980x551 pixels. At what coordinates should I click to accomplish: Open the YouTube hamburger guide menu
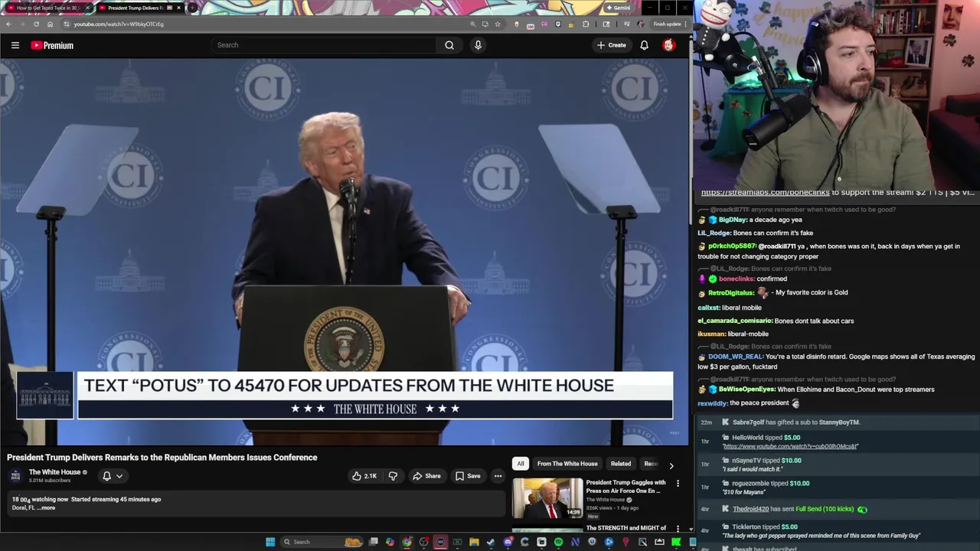[15, 45]
